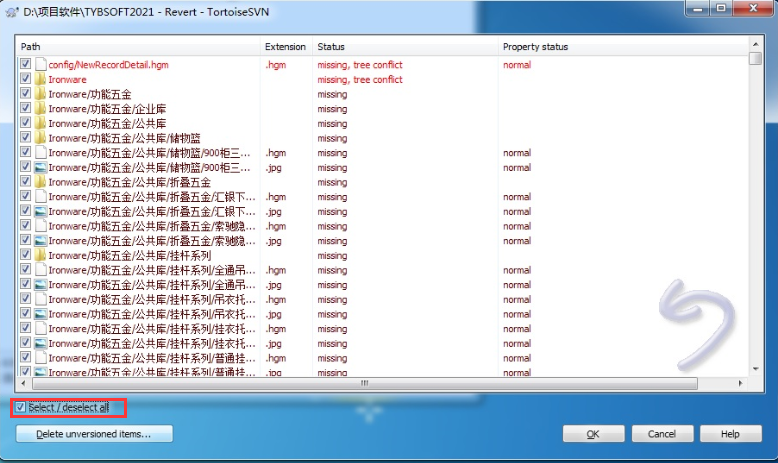Screen dimensions: 778x463
Task: Click folder icon of row ending in Ironware/功能五金
Action: coord(40,93)
